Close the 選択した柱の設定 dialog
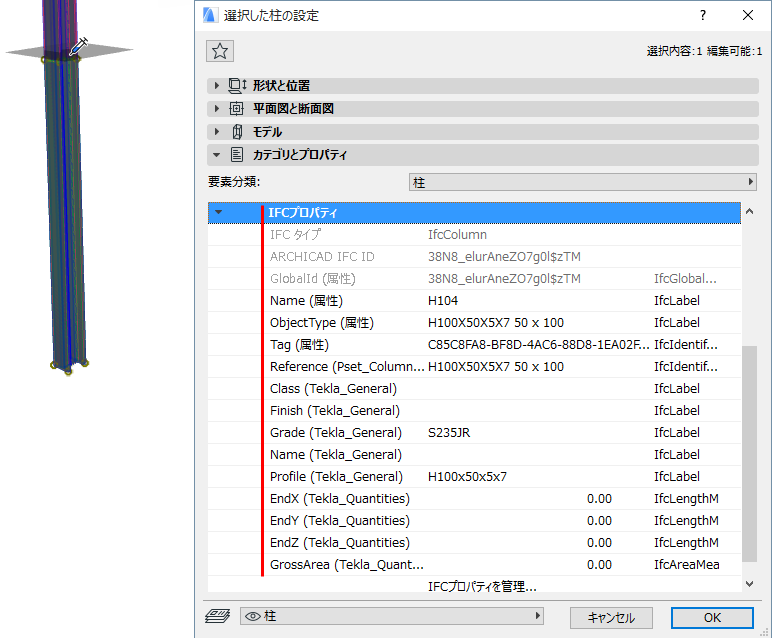This screenshot has width=775, height=639. point(748,15)
